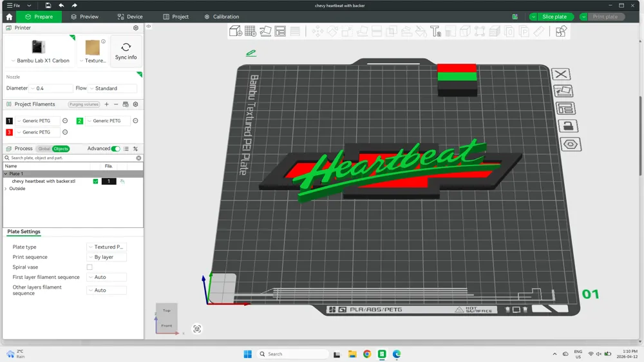Click the plate auto-orient icon beside bed
This screenshot has height=362, width=644.
pos(563,91)
